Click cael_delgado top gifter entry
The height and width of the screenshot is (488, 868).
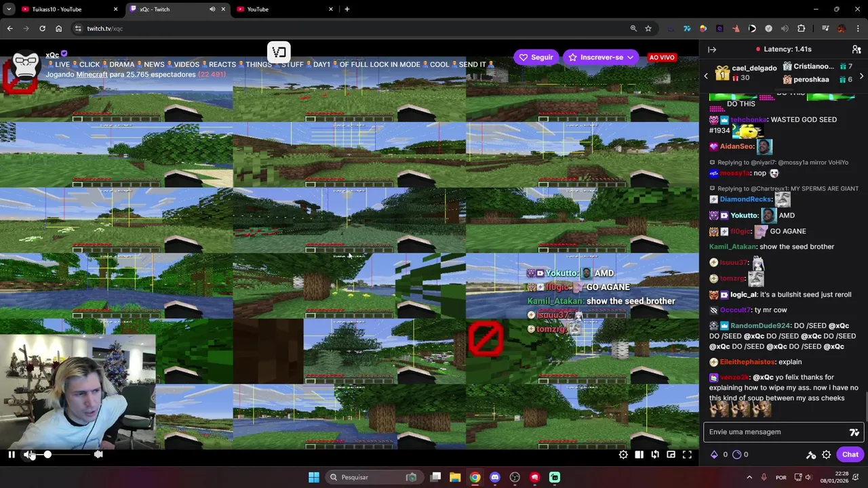(x=746, y=73)
